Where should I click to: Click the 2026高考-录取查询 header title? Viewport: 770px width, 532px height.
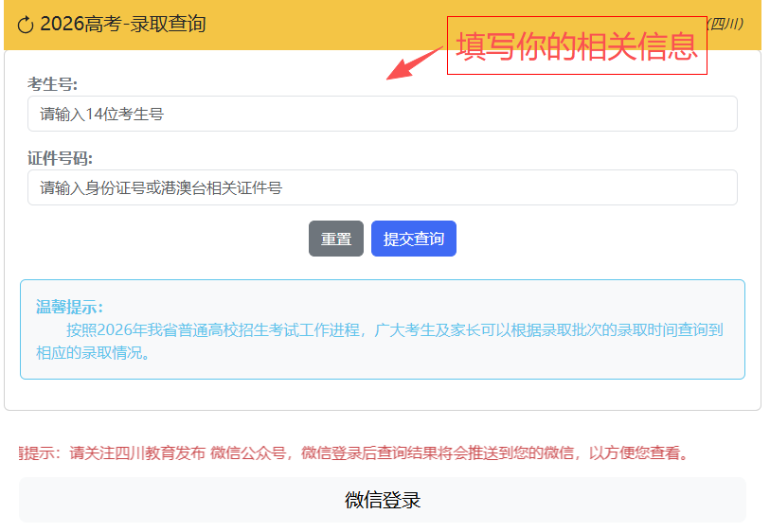click(x=123, y=24)
